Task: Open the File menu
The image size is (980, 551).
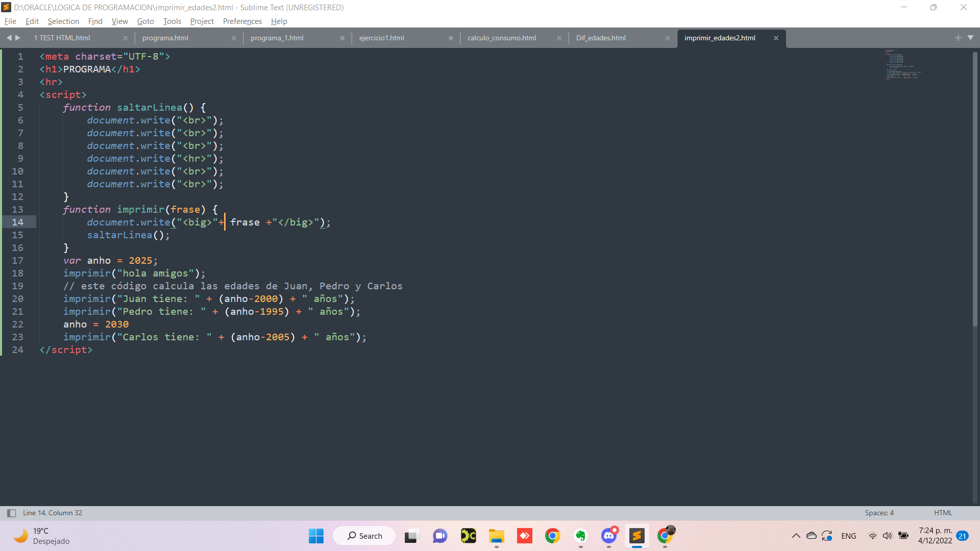Action: point(10,21)
